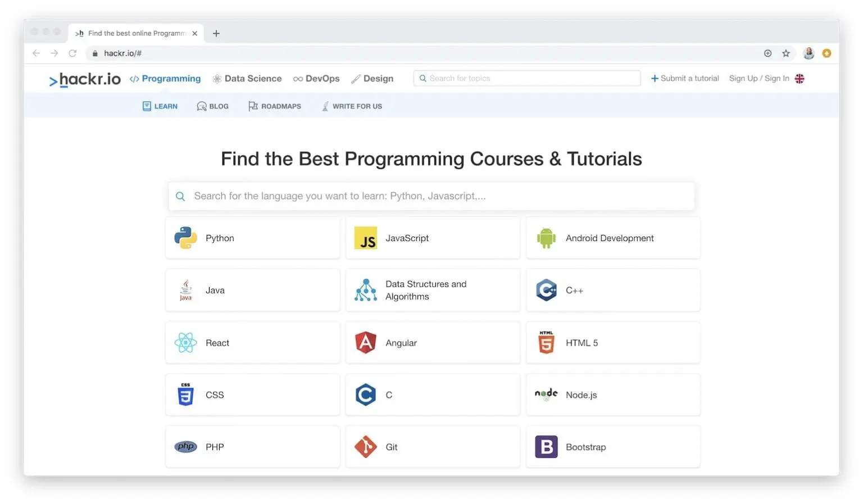Open the country flag language selector

click(x=800, y=79)
